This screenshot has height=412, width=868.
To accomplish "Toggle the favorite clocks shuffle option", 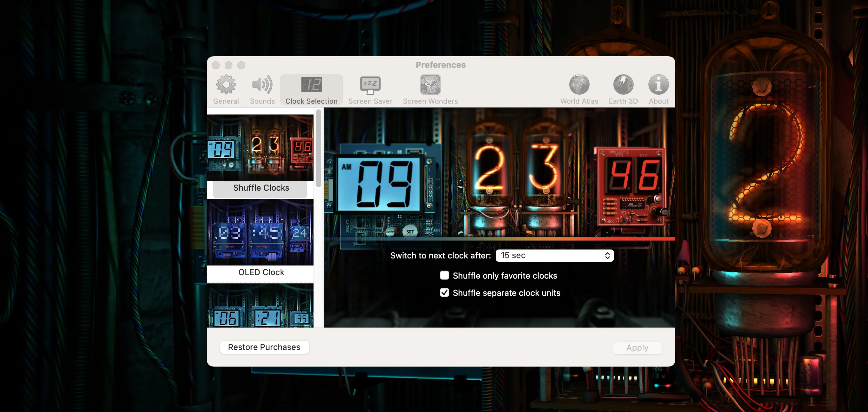I will pos(444,275).
